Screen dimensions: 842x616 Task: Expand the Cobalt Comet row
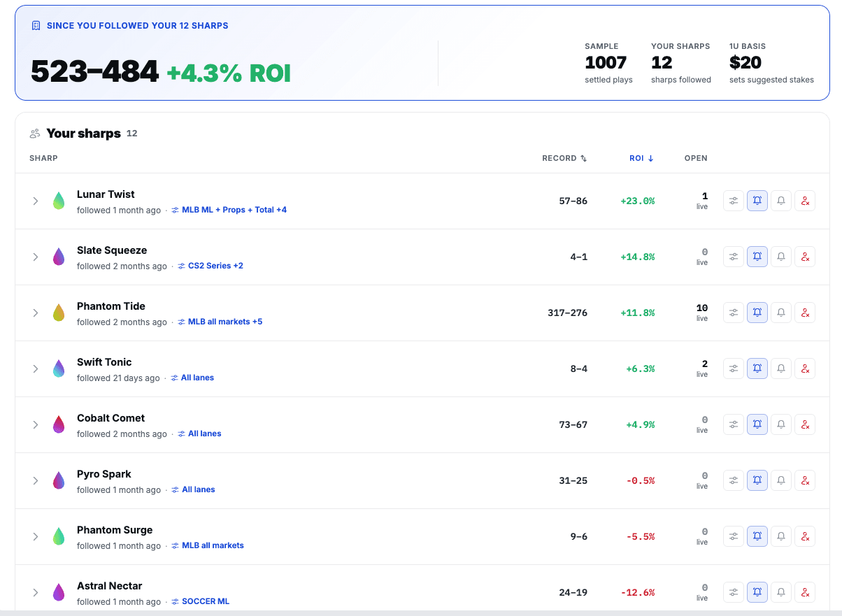coord(35,424)
